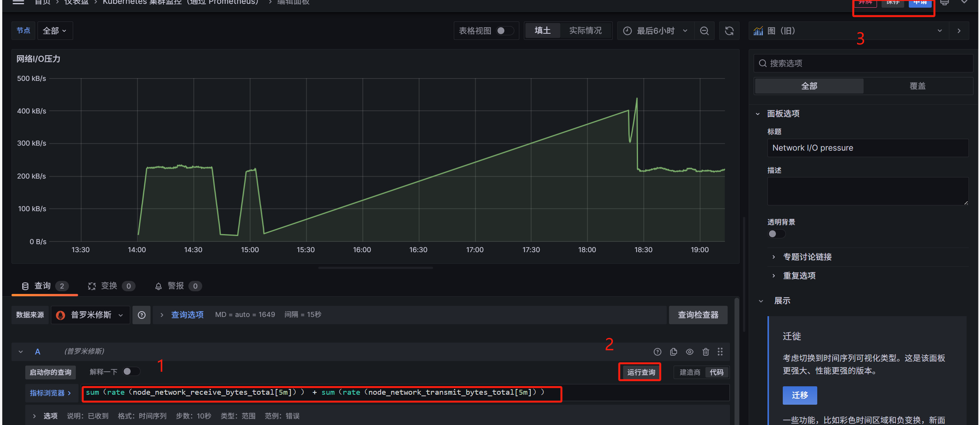Image resolution: width=980 pixels, height=425 pixels.
Task: Click the blue 迁移 migrate button
Action: tap(799, 395)
